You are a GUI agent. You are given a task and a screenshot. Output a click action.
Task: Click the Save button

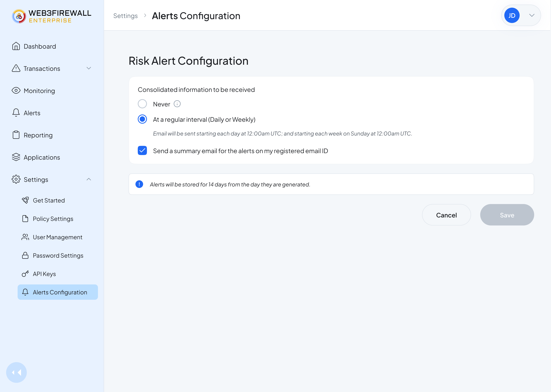click(x=507, y=215)
